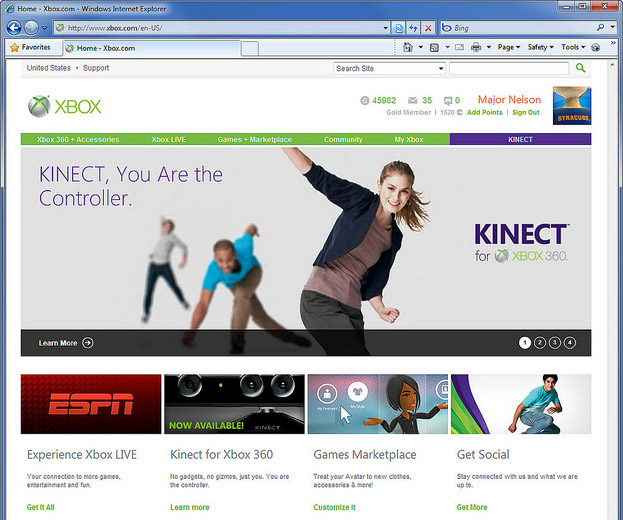This screenshot has width=623, height=520.
Task: Click the green search magnifier icon
Action: tap(580, 68)
